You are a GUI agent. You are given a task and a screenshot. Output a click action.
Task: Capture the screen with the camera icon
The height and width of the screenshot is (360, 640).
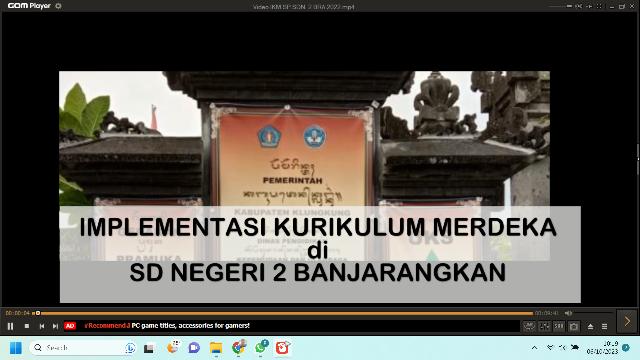[x=574, y=326]
